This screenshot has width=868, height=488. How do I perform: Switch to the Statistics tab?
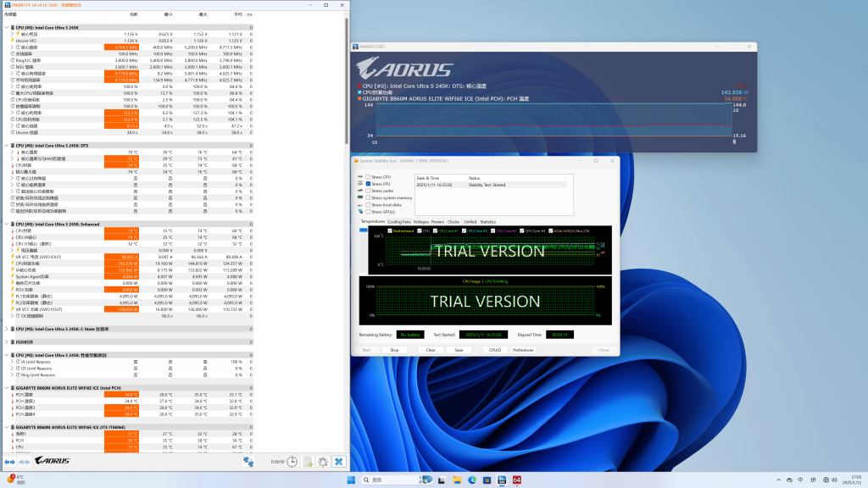coord(487,222)
